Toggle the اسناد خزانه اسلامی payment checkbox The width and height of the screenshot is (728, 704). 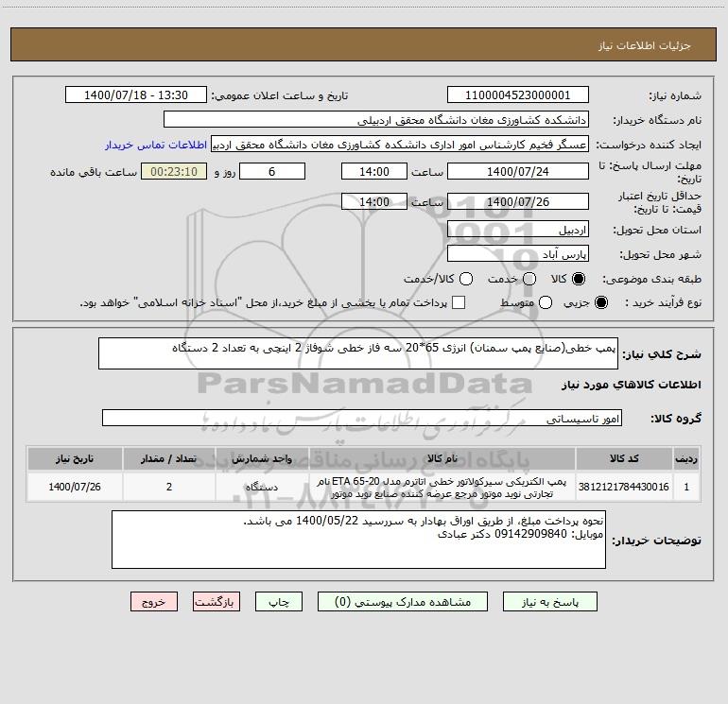click(459, 302)
